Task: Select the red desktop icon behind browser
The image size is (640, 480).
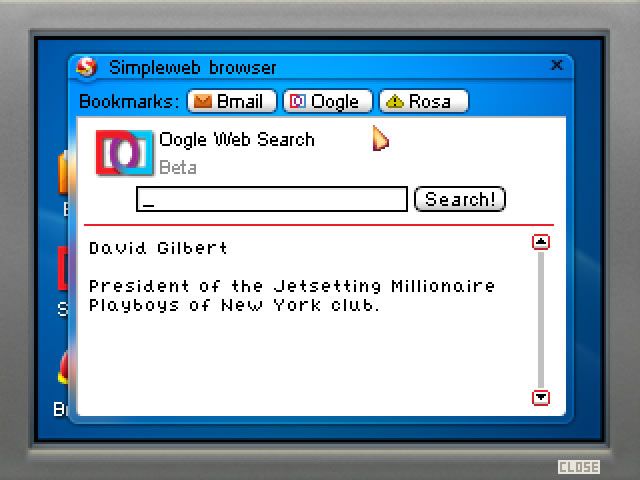Action: (63, 269)
